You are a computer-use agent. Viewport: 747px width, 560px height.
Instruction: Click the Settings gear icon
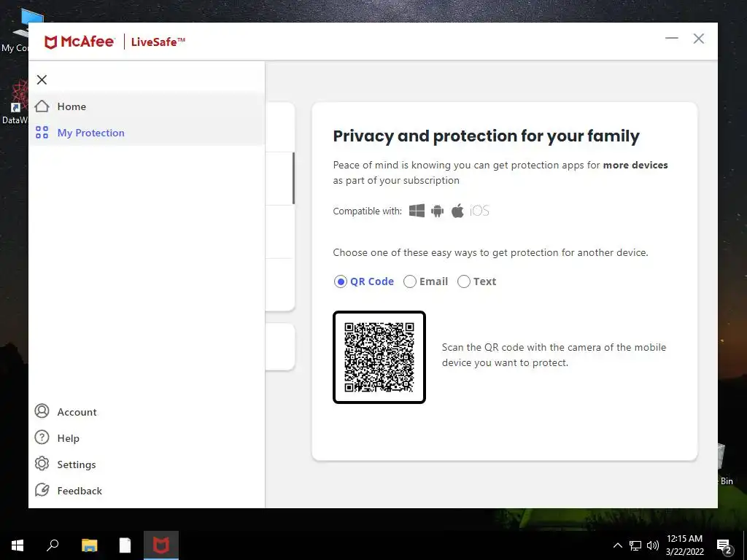pyautogui.click(x=42, y=463)
